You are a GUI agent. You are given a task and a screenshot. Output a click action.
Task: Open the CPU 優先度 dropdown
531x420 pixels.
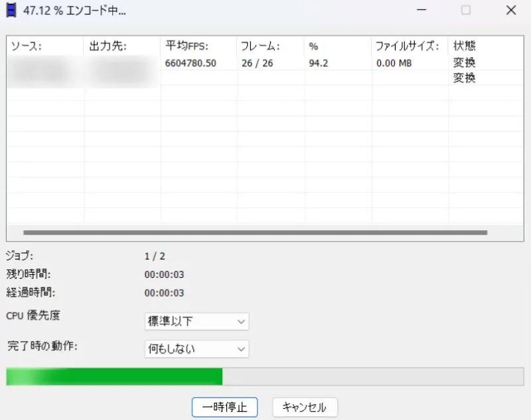coord(195,321)
